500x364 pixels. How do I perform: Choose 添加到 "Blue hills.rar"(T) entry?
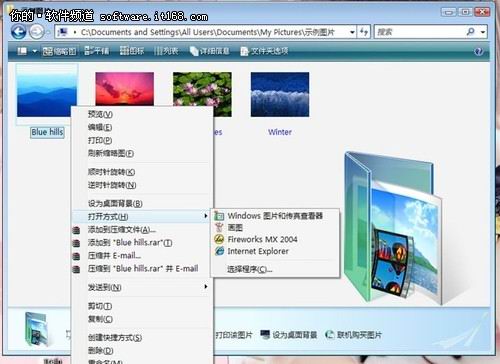142,243
